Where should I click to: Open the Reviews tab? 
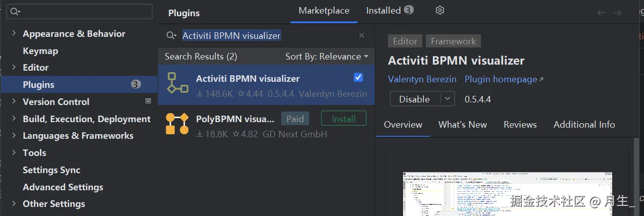point(520,125)
